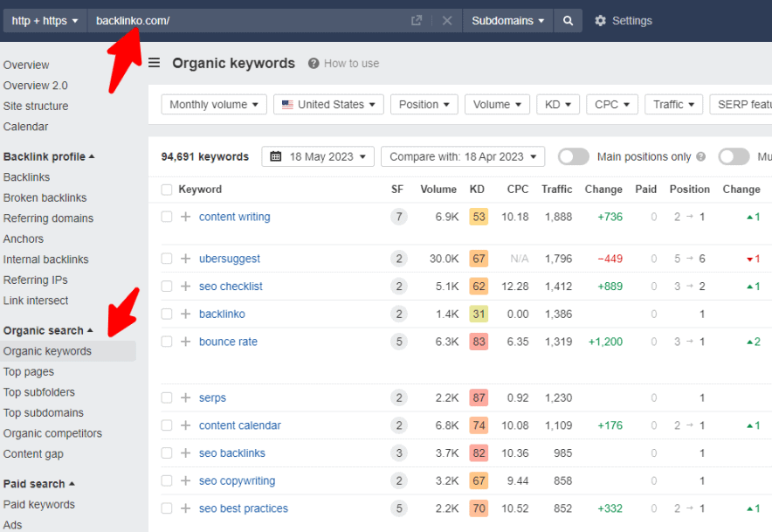772x532 pixels.
Task: Click the backlinko.com URL input field
Action: (245, 21)
